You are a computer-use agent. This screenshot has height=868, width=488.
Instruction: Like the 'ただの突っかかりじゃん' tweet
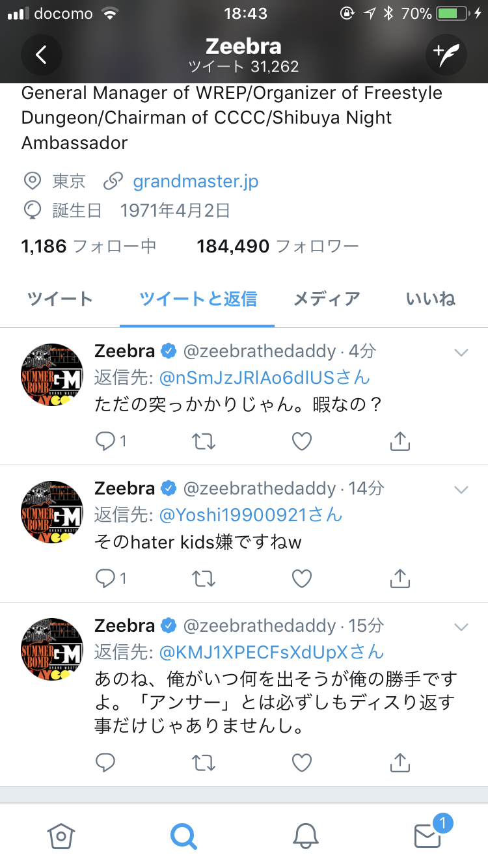coord(301,441)
